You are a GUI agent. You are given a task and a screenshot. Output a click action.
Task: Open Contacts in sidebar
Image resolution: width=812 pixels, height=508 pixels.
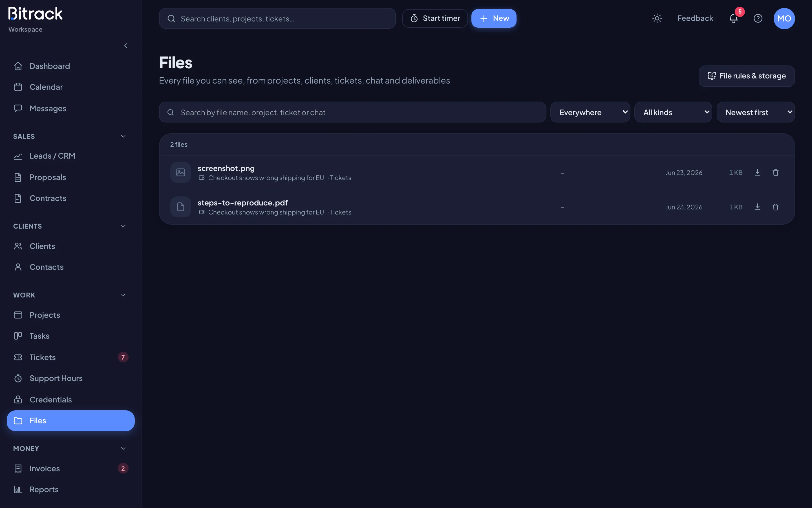70,267
